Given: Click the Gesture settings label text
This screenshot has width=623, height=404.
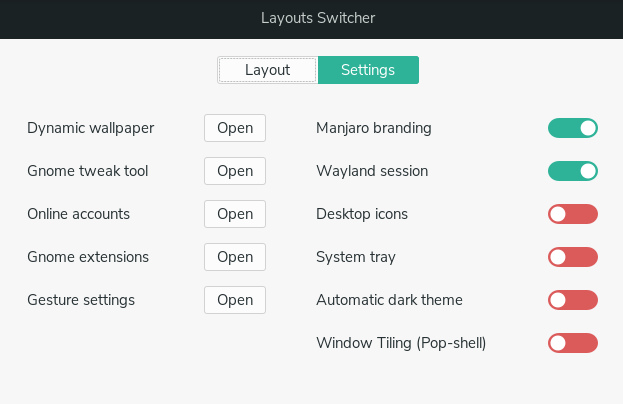Looking at the screenshot, I should click(81, 300).
